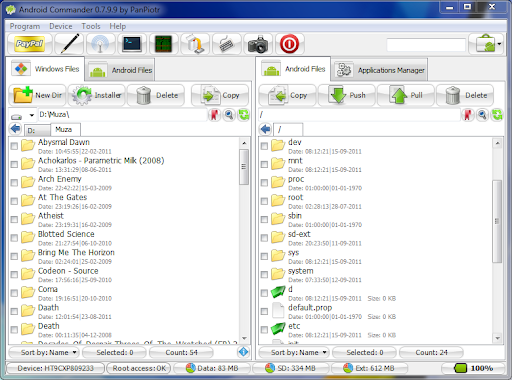Check the sd-ext folder checkbox
The width and height of the screenshot is (512, 380).
(264, 238)
